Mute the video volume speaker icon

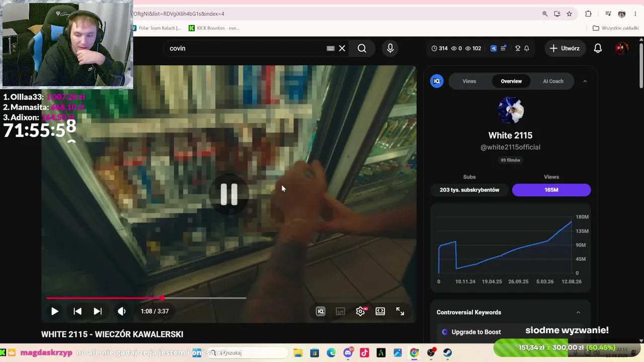click(121, 311)
